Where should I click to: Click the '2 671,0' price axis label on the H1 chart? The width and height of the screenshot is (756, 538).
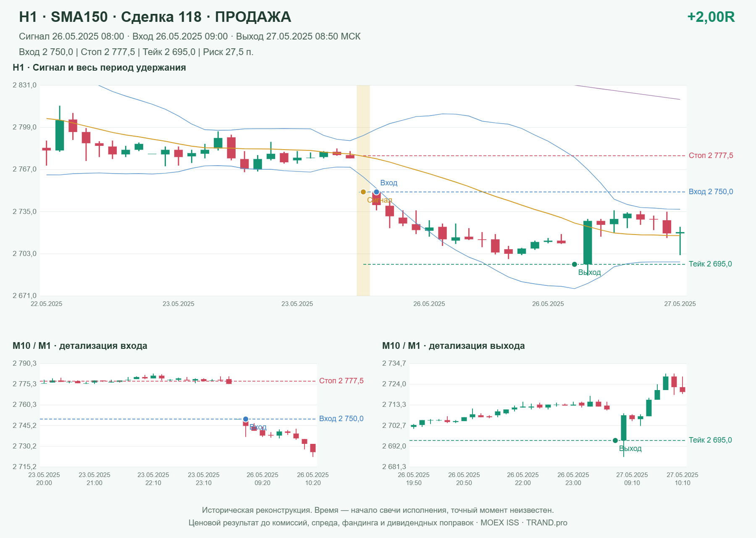coord(24,296)
